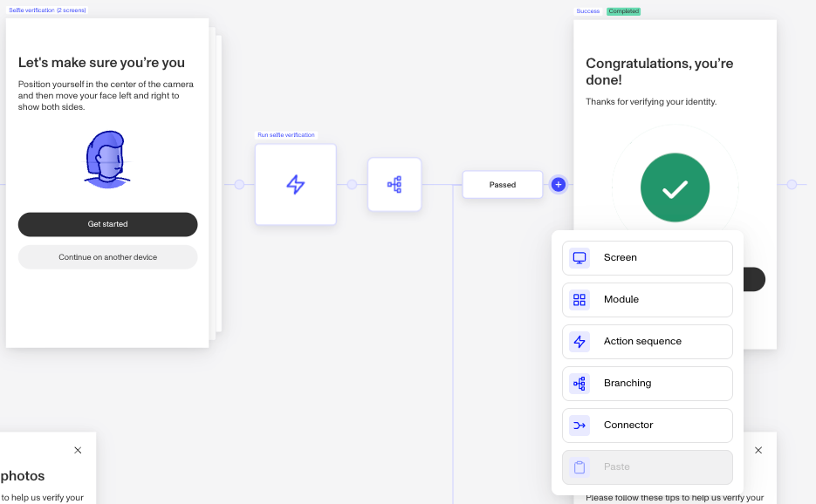This screenshot has height=504, width=816.
Task: Add a Connector step
Action: 648,426
